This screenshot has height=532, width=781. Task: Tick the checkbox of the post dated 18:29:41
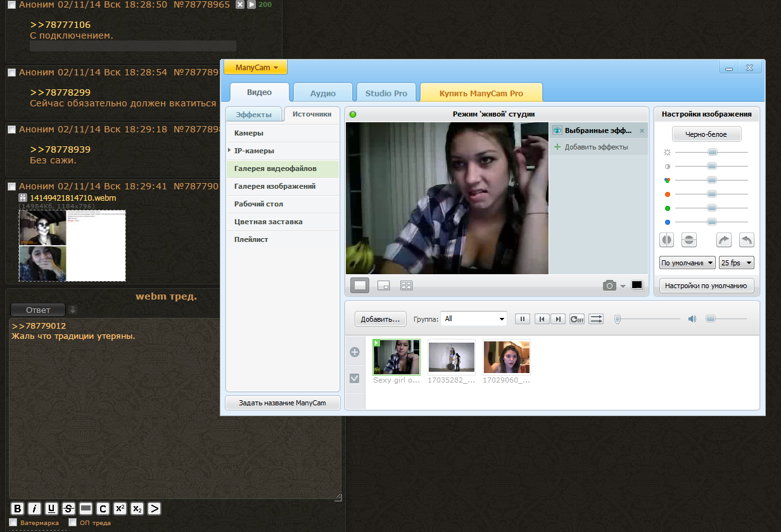[x=11, y=186]
